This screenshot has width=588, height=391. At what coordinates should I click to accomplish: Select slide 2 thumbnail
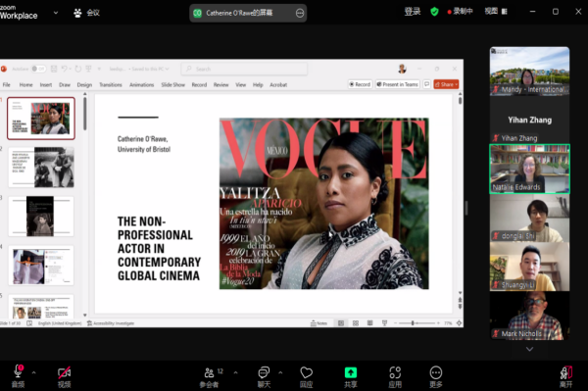(41, 168)
